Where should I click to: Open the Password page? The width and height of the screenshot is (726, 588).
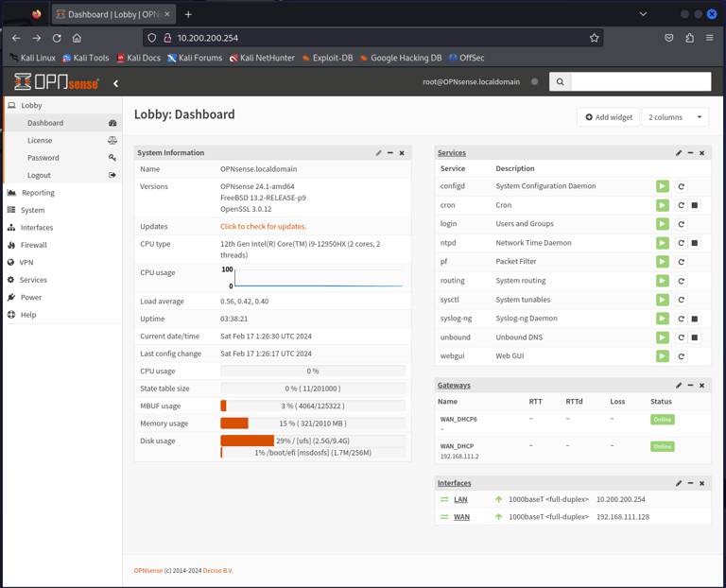click(62, 158)
